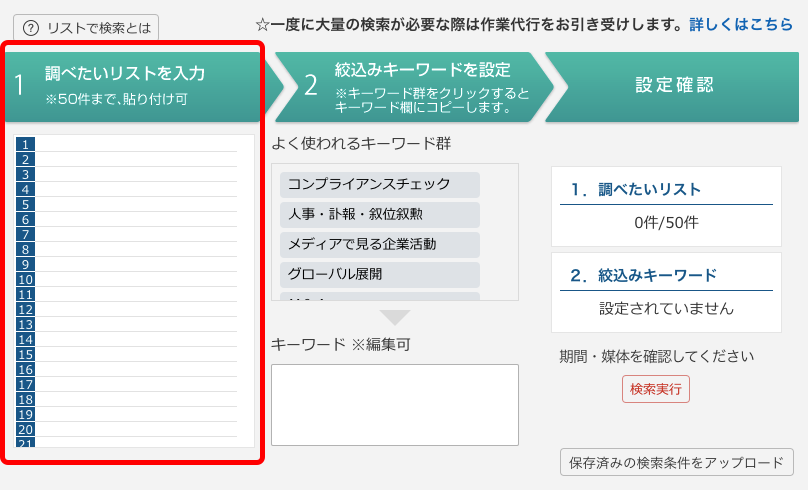Click the 調べたいリスト 0件/50件 summary box
This screenshot has height=490, width=808.
point(666,207)
